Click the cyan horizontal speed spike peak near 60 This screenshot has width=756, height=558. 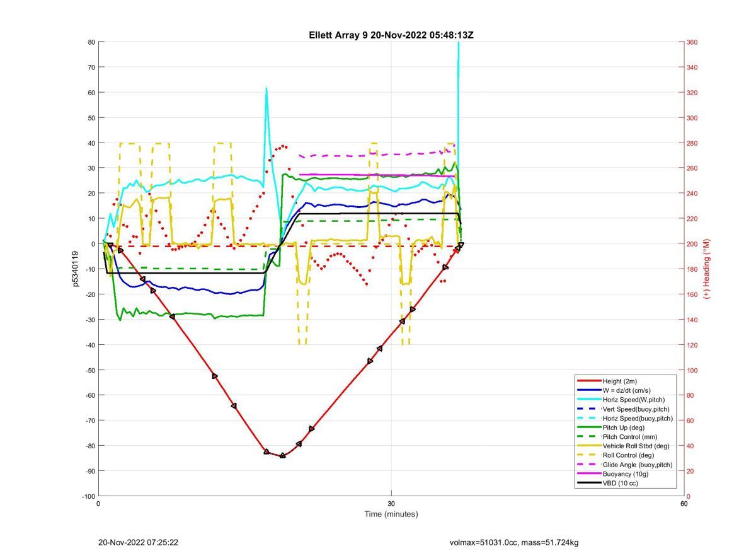coord(266,89)
